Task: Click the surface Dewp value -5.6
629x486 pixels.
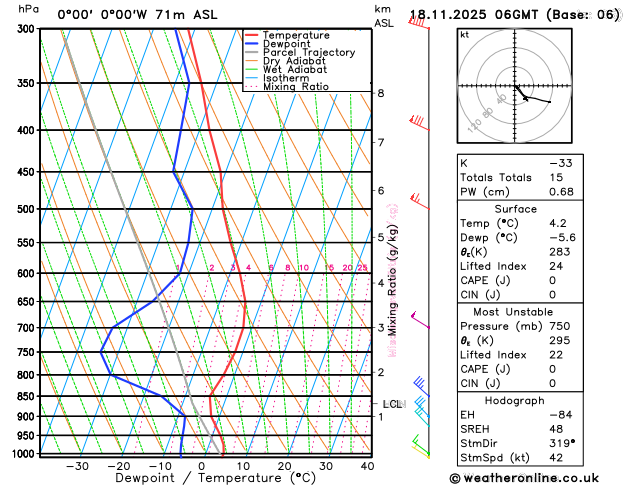Action: [562, 237]
